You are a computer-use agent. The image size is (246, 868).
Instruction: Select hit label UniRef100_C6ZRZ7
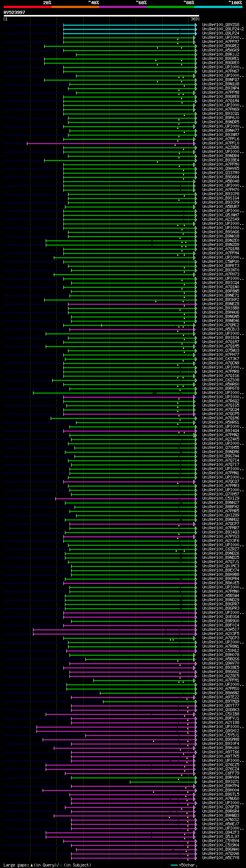coord(221,549)
